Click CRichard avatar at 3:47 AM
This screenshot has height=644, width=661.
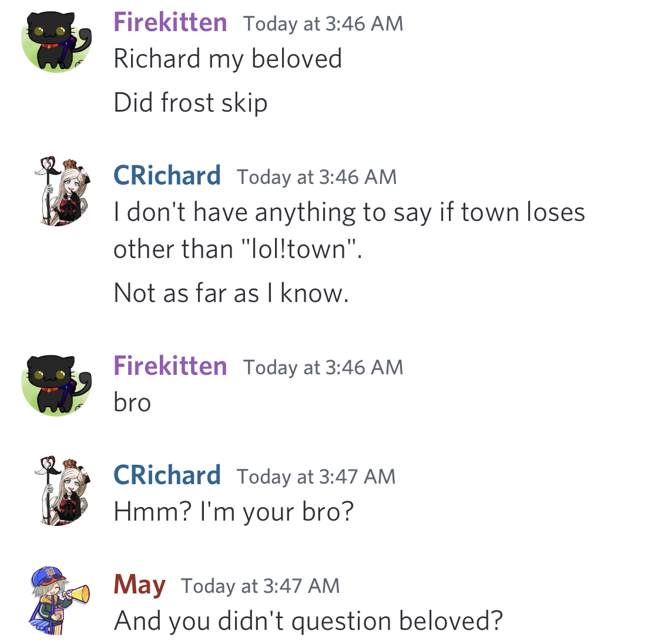[62, 491]
